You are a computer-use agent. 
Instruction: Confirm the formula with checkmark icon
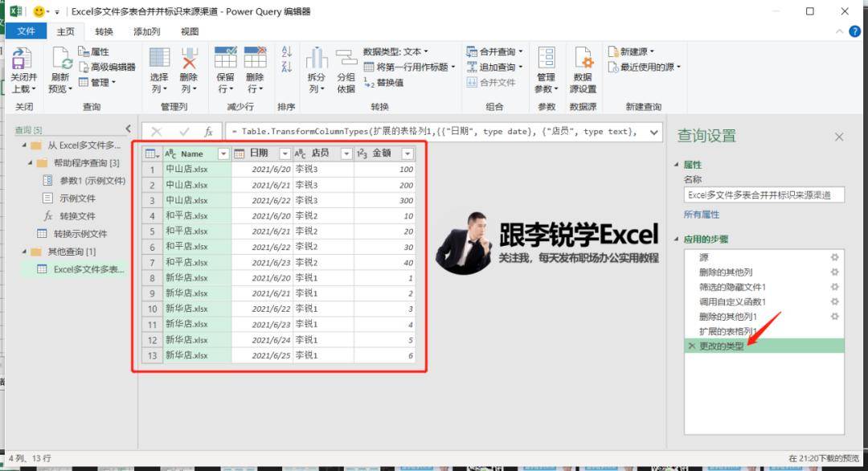[x=184, y=132]
